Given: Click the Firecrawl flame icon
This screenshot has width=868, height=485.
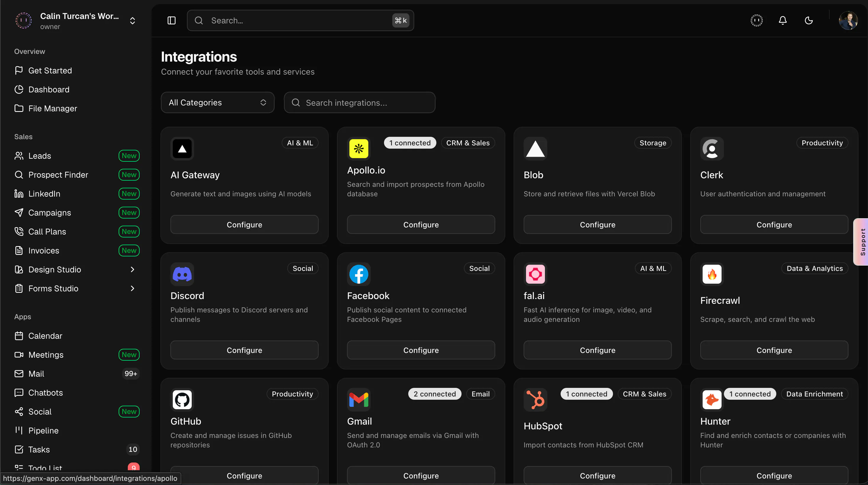Looking at the screenshot, I should [712, 274].
